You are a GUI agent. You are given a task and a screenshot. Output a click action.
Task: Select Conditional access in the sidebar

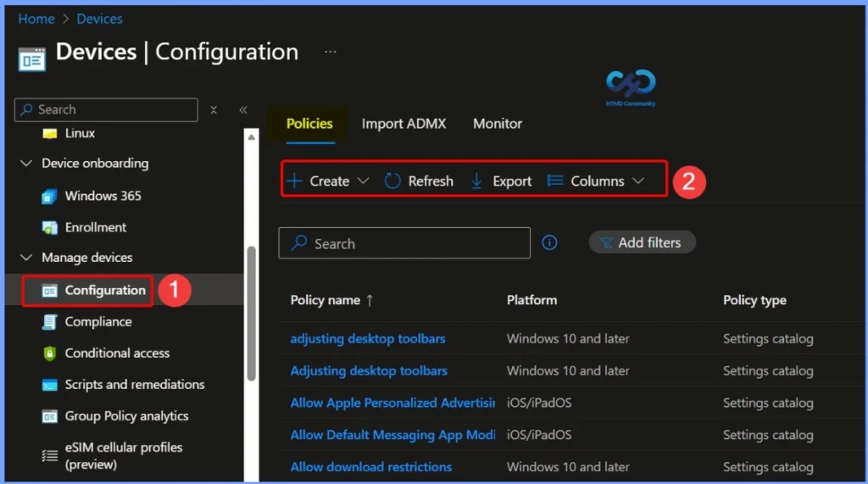point(117,353)
